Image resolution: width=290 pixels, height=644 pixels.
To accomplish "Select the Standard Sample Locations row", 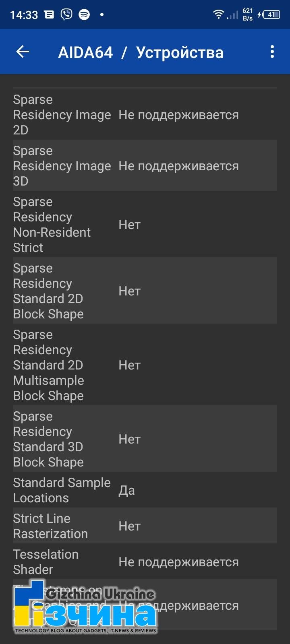I will pos(145,490).
